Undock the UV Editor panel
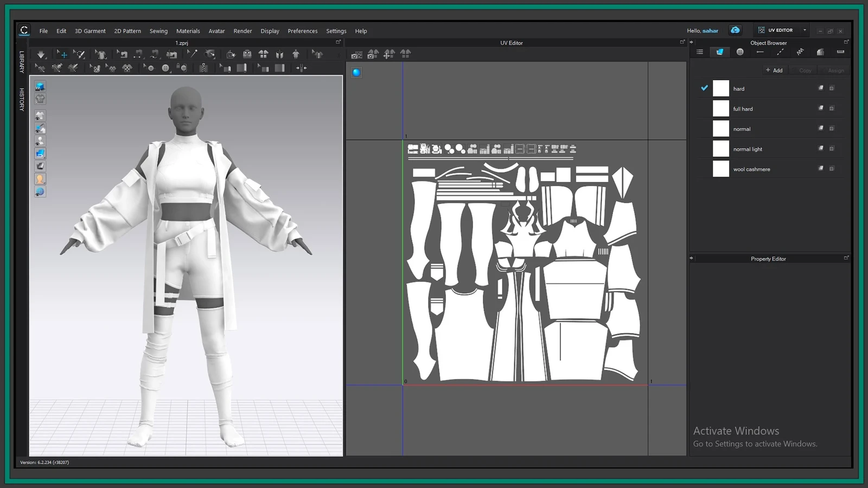Image resolution: width=868 pixels, height=488 pixels. coord(682,42)
